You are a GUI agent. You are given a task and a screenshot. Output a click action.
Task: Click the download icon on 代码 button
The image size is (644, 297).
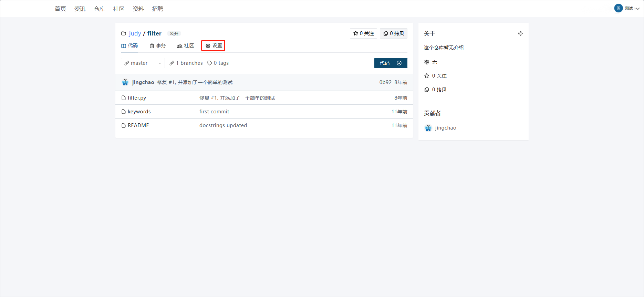(x=399, y=63)
